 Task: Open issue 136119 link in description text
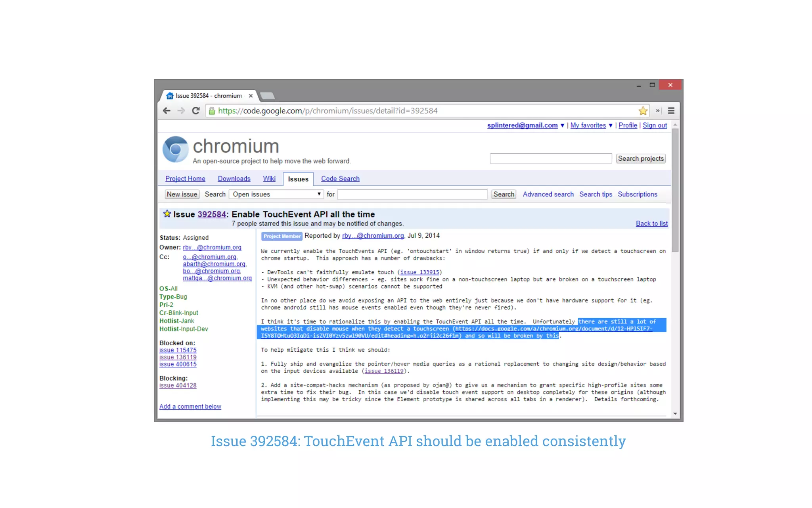384,371
